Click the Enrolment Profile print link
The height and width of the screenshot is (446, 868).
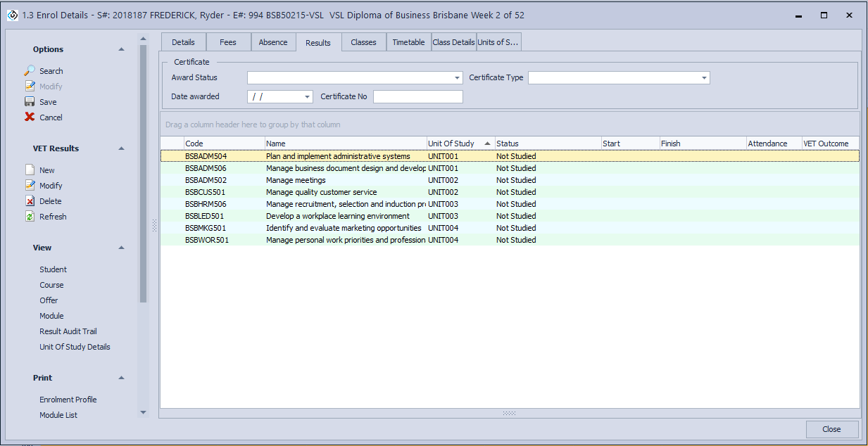(x=68, y=400)
